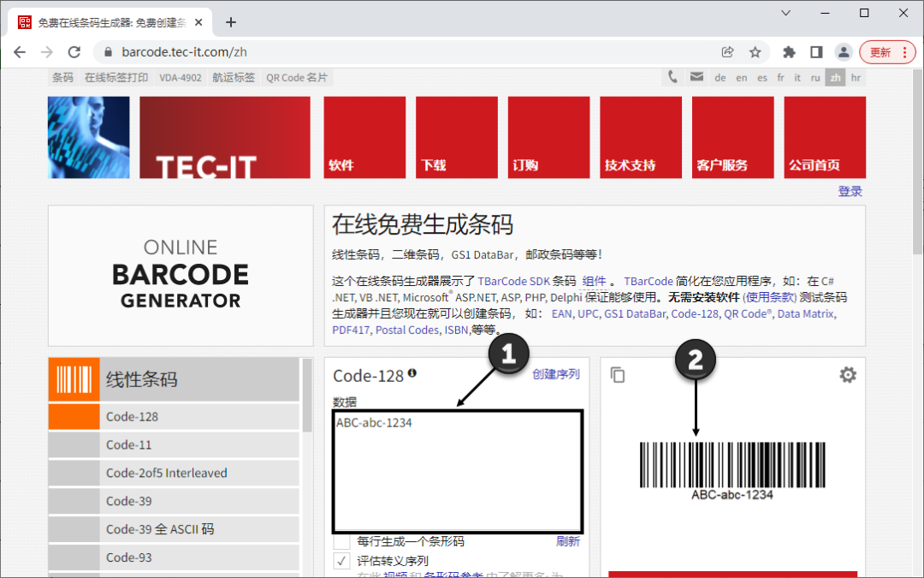The width and height of the screenshot is (924, 578).
Task: Toggle the browser side panel icon
Action: (x=816, y=52)
